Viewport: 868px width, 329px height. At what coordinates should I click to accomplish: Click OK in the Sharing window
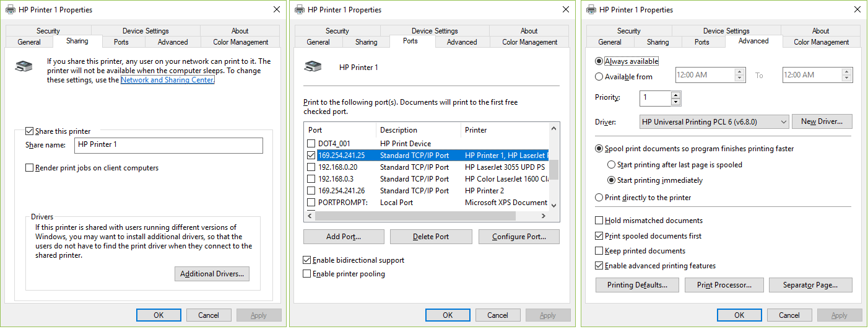pos(158,315)
